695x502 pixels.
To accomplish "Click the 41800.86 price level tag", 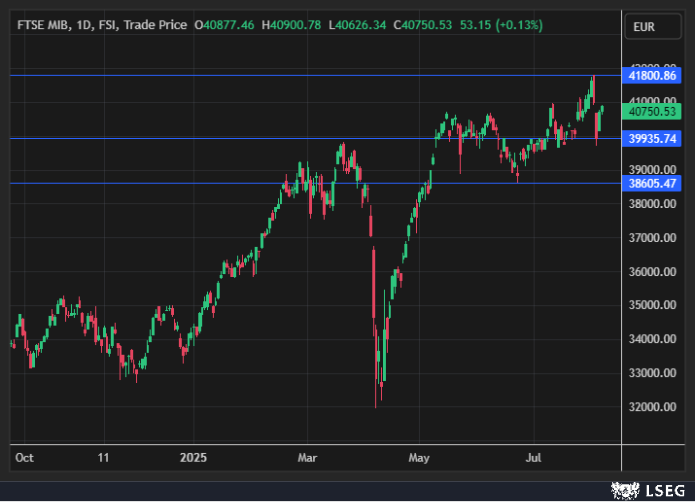I will (x=652, y=75).
